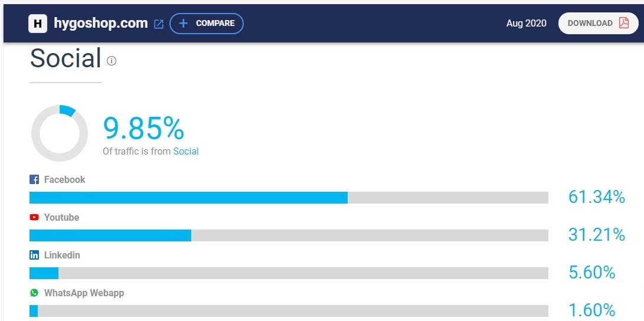The width and height of the screenshot is (644, 321).
Task: Click the Facebook 61.34% value
Action: click(x=596, y=197)
